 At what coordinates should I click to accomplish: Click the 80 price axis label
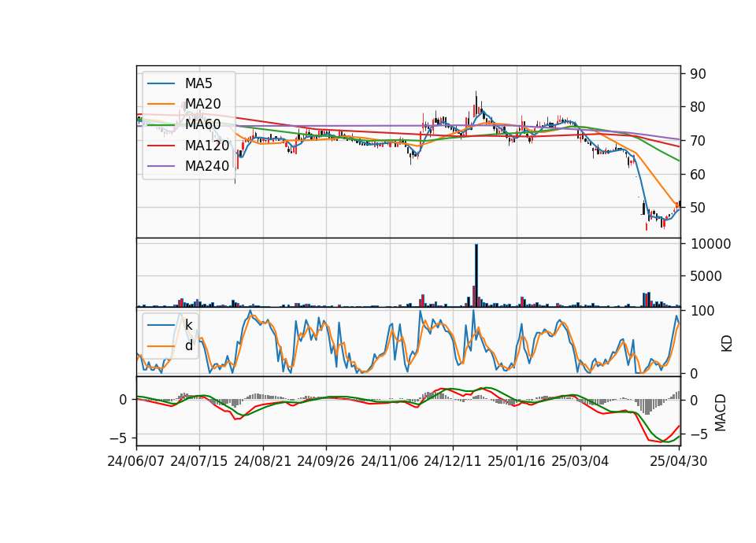(x=698, y=107)
